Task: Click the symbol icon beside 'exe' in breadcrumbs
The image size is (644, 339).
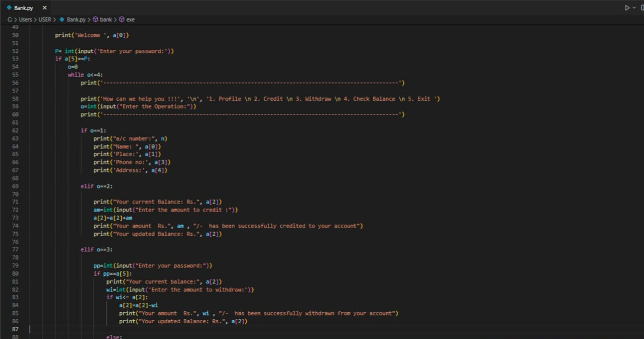Action: click(121, 20)
